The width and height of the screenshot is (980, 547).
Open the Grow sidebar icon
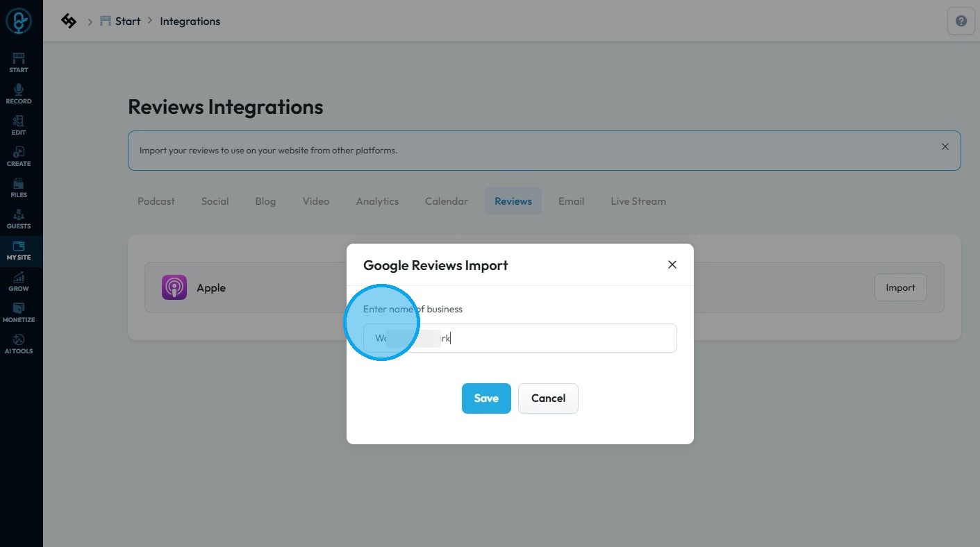click(x=19, y=281)
